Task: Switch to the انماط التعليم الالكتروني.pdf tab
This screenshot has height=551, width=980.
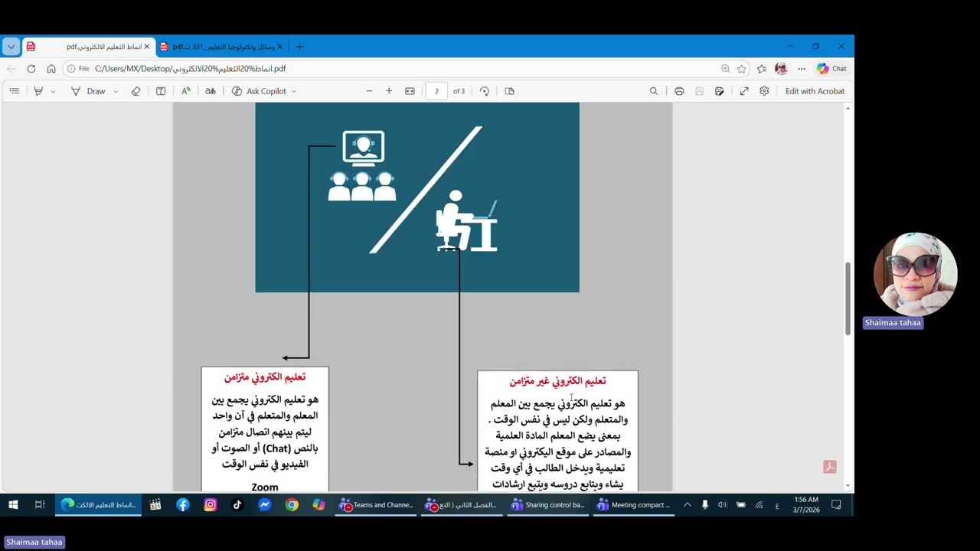Action: click(88, 47)
